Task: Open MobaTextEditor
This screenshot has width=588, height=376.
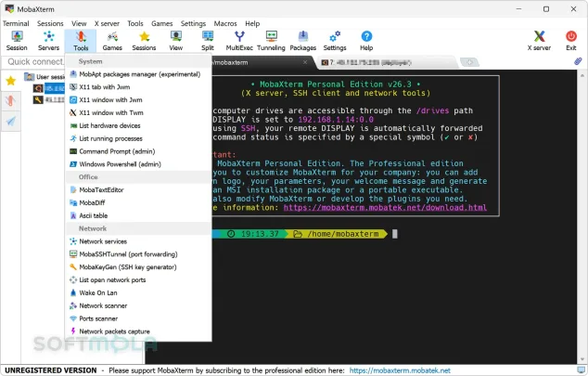Action: coord(138,190)
